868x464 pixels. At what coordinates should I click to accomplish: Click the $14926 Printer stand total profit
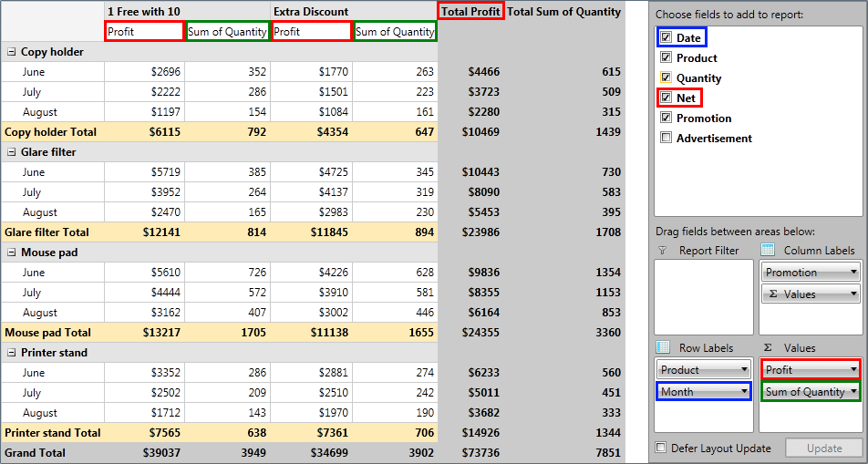click(x=480, y=433)
